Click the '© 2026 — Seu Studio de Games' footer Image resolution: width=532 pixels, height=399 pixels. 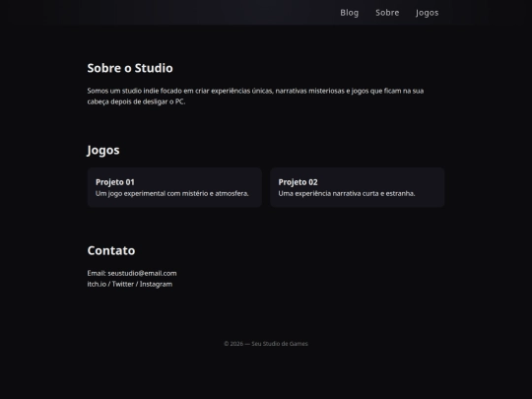[266, 344]
